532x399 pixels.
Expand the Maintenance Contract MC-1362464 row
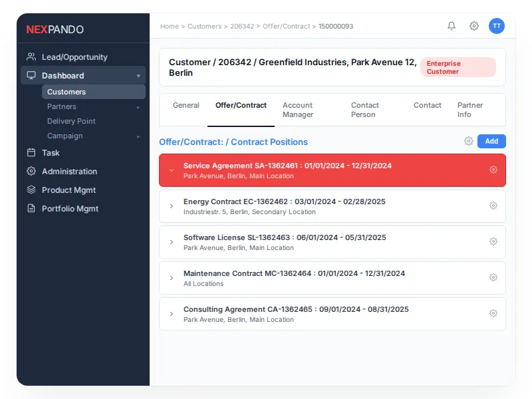click(172, 278)
